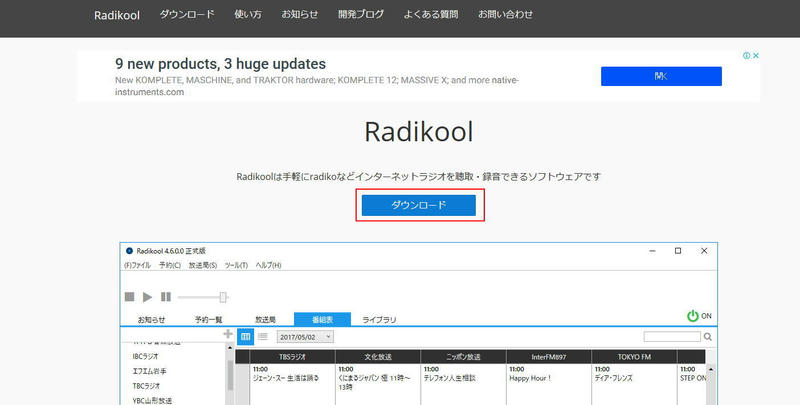This screenshot has width=800, height=405.
Task: Click the TBSラジオ column header
Action: [292, 357]
